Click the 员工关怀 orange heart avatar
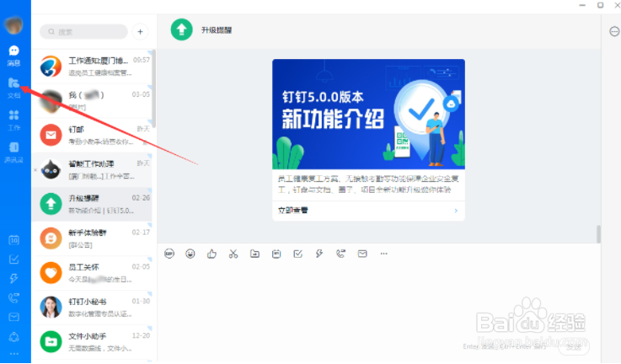 51,273
